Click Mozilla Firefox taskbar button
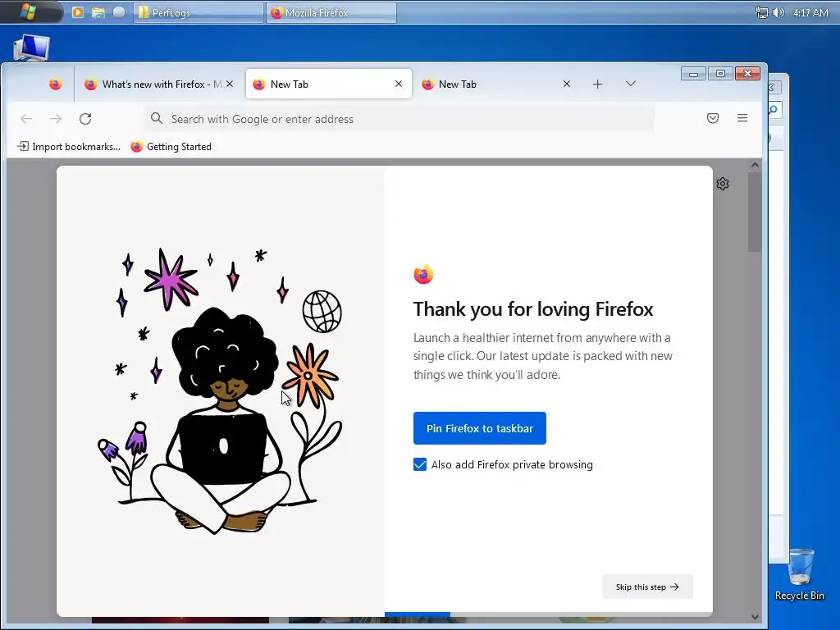840x630 pixels. click(331, 12)
